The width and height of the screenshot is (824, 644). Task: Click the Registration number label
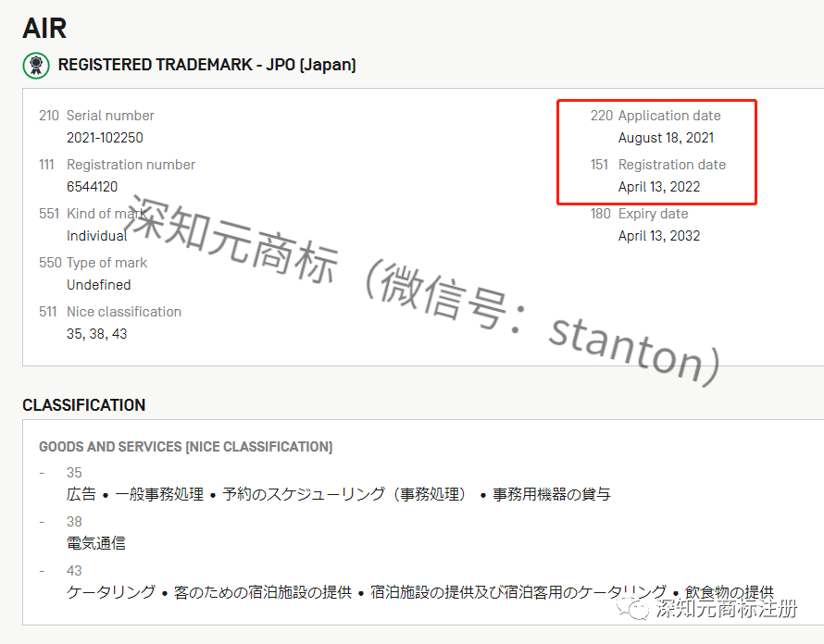[x=131, y=165]
